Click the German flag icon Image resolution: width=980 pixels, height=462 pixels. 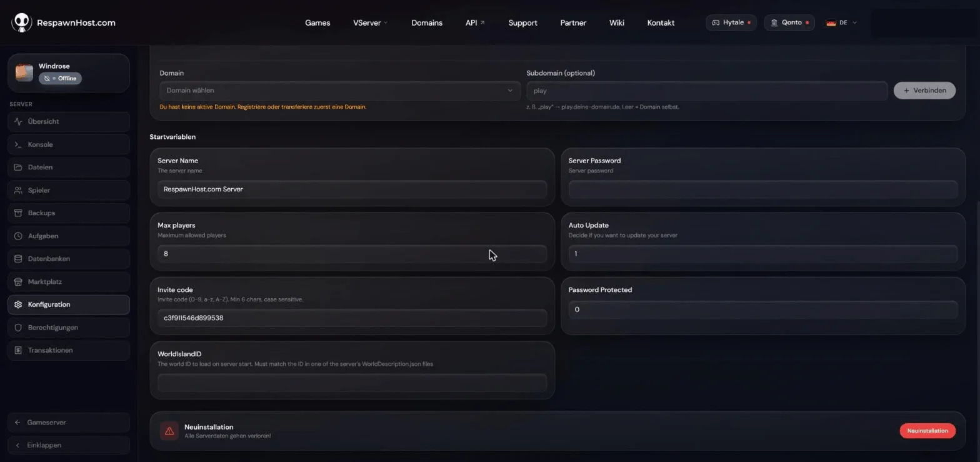pos(831,23)
